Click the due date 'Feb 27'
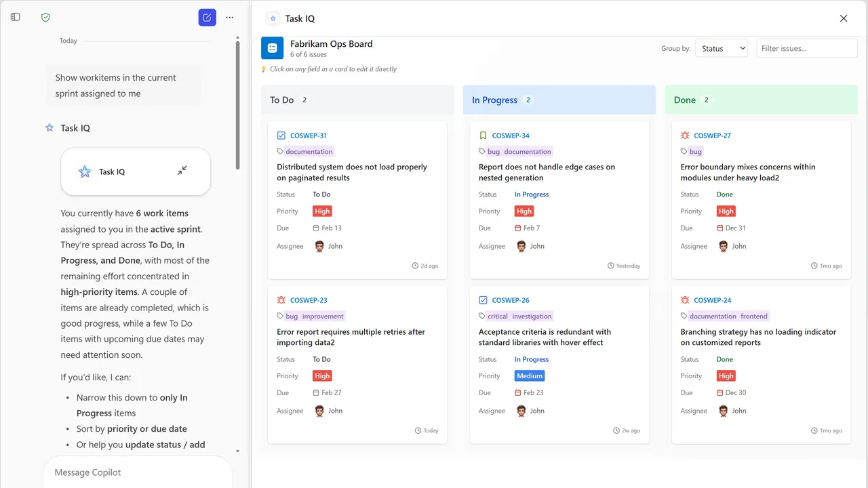 point(332,393)
